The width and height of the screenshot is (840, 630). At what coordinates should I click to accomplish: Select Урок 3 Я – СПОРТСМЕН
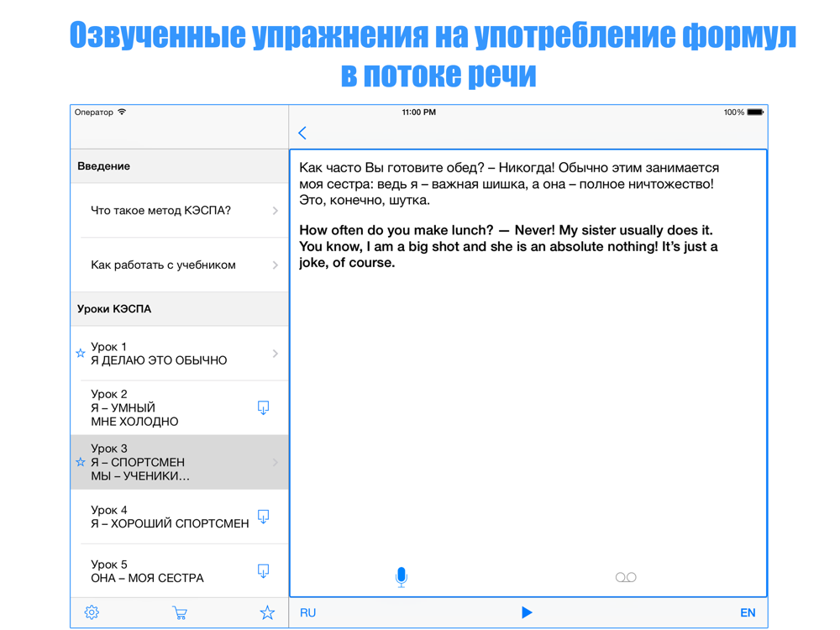[180, 462]
